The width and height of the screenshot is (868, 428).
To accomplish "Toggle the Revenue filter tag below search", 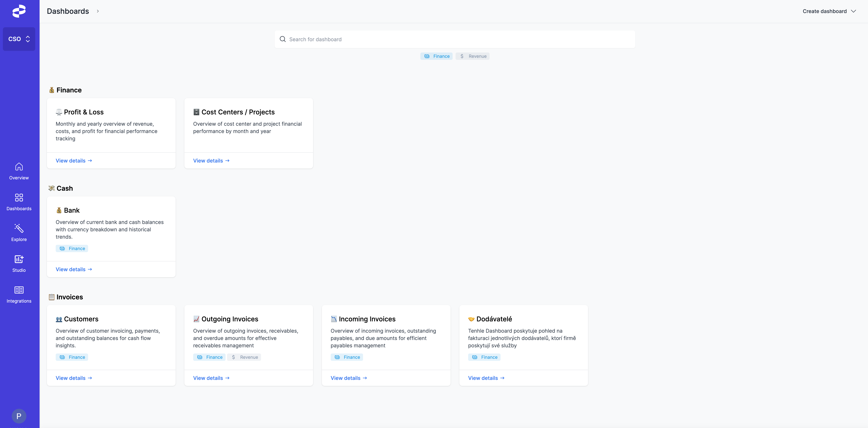I will pyautogui.click(x=472, y=56).
